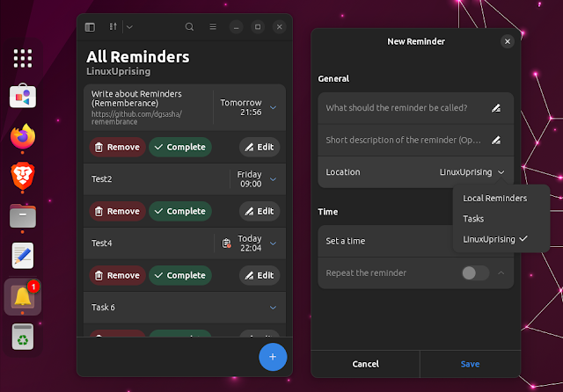Save the new reminder
Viewport: 563px width, 392px height.
coord(470,364)
